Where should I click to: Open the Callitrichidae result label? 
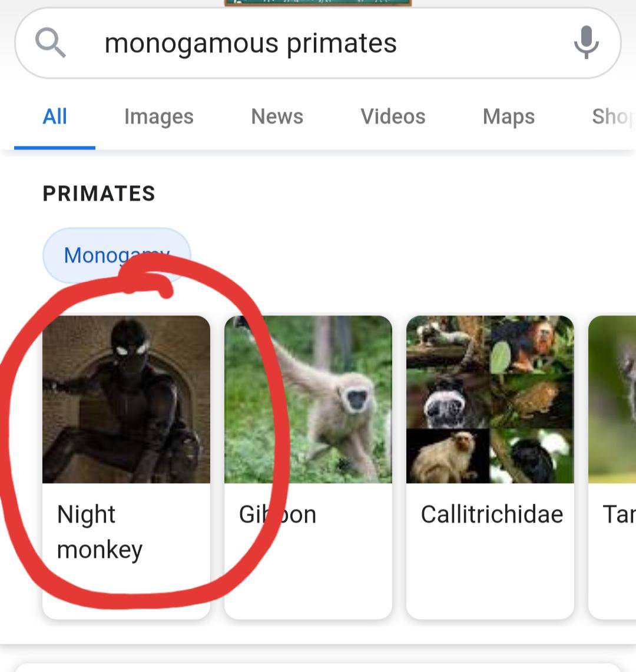click(492, 514)
